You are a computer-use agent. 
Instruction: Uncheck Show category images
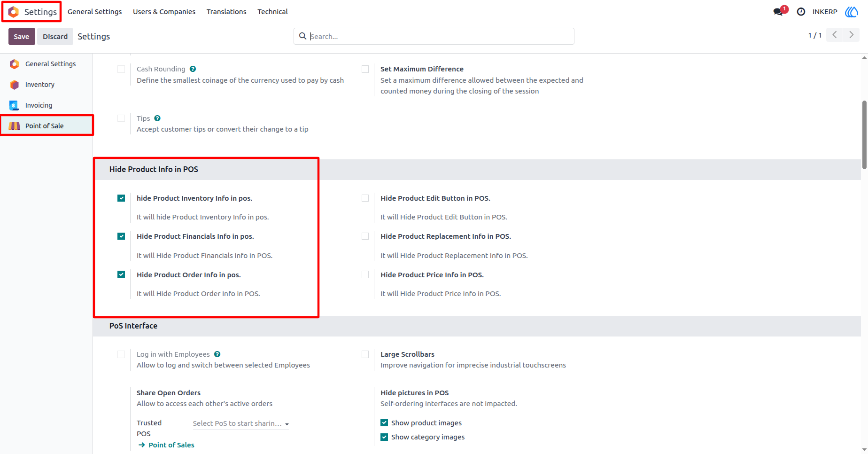(x=384, y=437)
